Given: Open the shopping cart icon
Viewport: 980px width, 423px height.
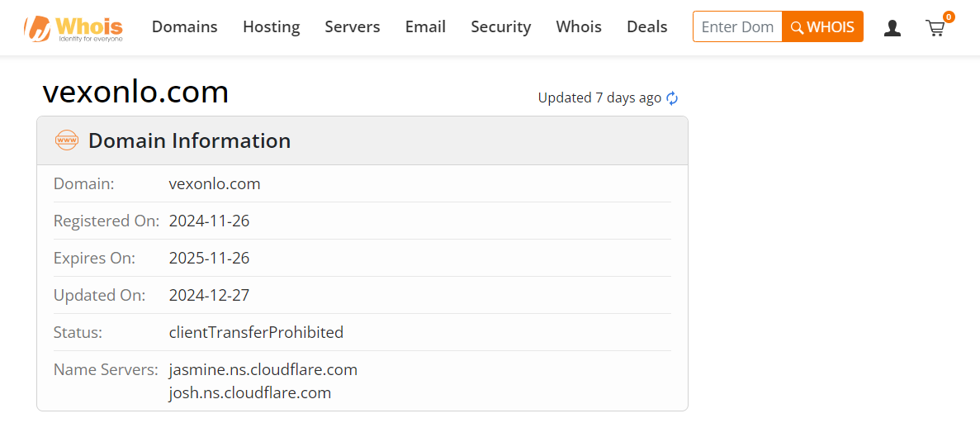Looking at the screenshot, I should [935, 29].
